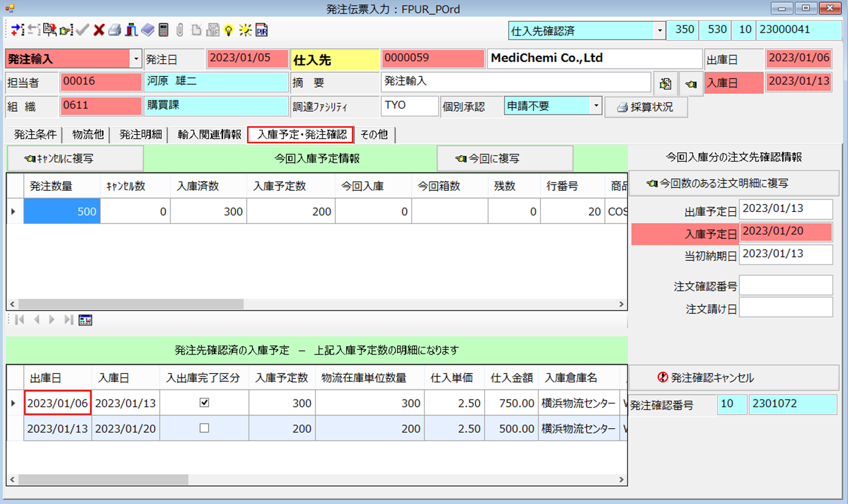Click the red X delete icon in toolbar
This screenshot has width=848, height=504.
(99, 30)
